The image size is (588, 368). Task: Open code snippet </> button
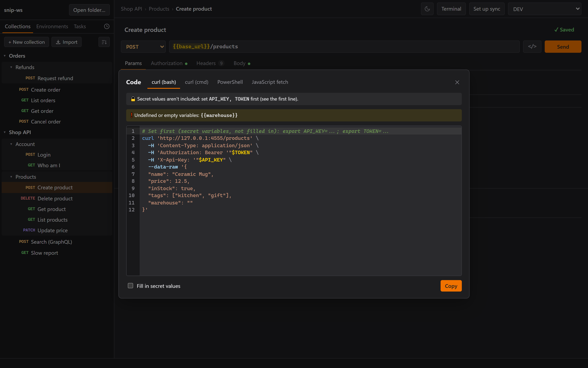pyautogui.click(x=532, y=46)
